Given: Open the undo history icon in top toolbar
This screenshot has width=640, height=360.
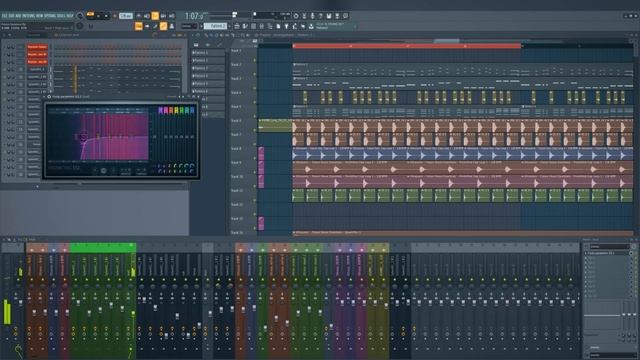Looking at the screenshot, I should (x=296, y=16).
